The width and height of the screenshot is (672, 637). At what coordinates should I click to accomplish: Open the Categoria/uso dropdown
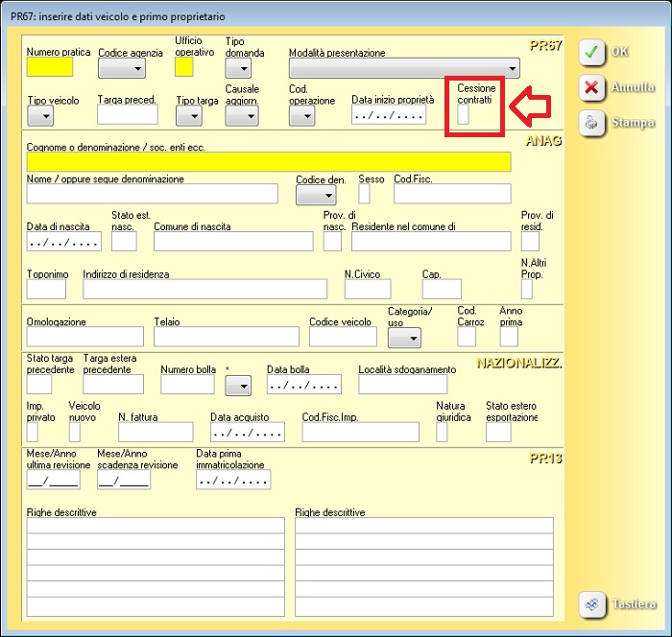pos(403,337)
